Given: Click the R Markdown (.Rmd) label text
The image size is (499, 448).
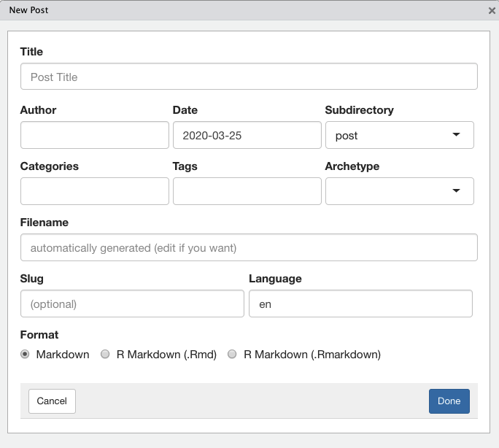Looking at the screenshot, I should coord(166,355).
